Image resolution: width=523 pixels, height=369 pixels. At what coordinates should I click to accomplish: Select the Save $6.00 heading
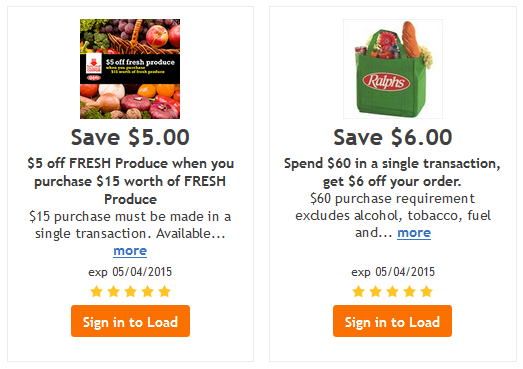click(x=393, y=137)
